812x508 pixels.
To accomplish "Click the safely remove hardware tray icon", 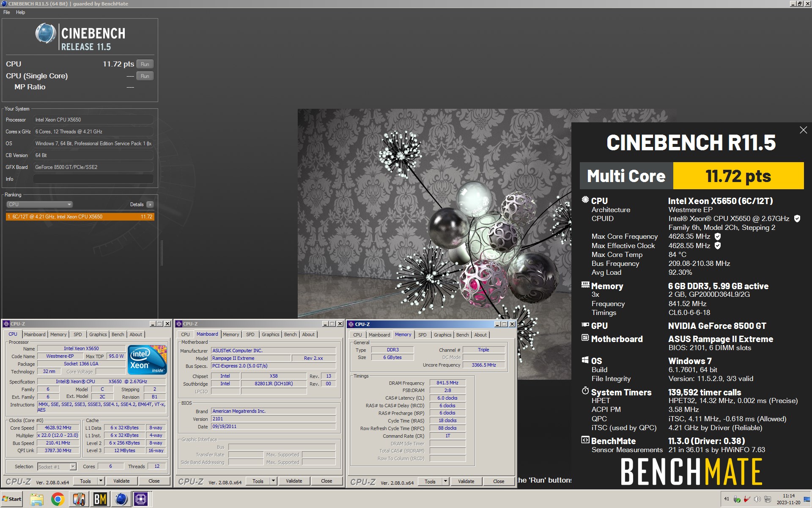I will (737, 500).
